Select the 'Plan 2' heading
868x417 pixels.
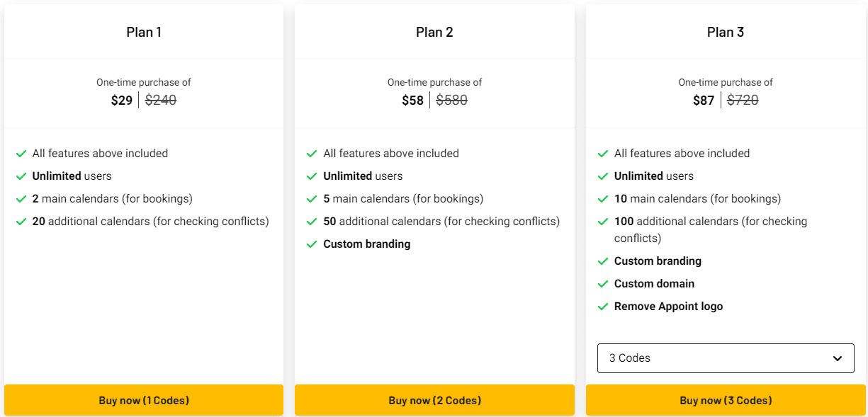(434, 32)
